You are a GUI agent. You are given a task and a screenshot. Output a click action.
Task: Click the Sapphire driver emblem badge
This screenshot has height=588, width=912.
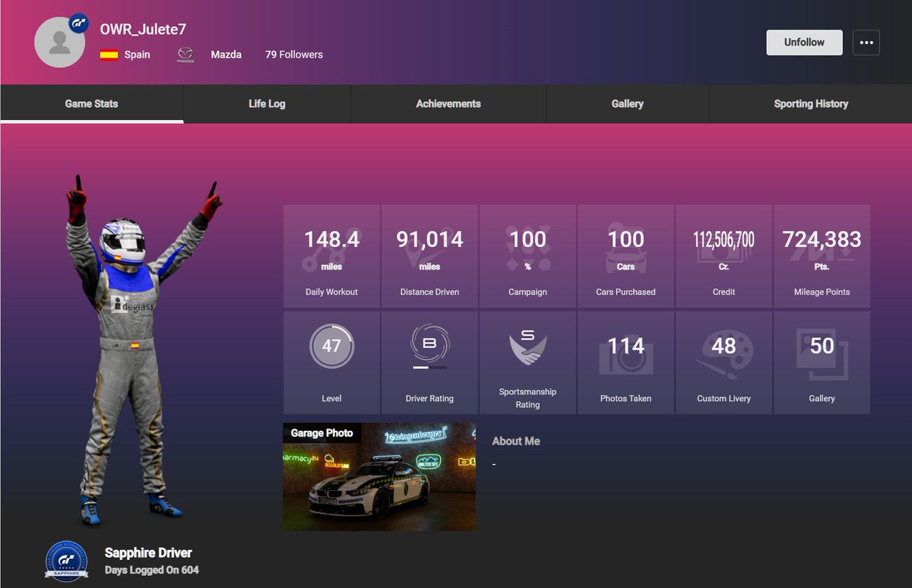click(x=67, y=561)
